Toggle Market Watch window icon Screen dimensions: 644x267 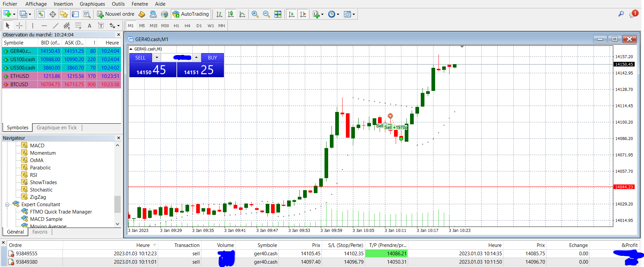click(41, 14)
